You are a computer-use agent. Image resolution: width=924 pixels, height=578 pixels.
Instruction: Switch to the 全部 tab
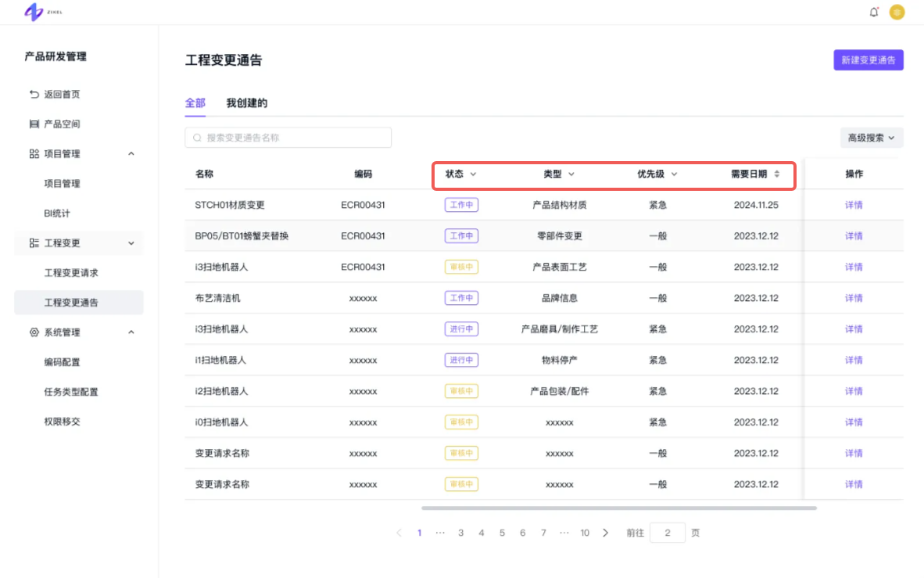tap(195, 103)
